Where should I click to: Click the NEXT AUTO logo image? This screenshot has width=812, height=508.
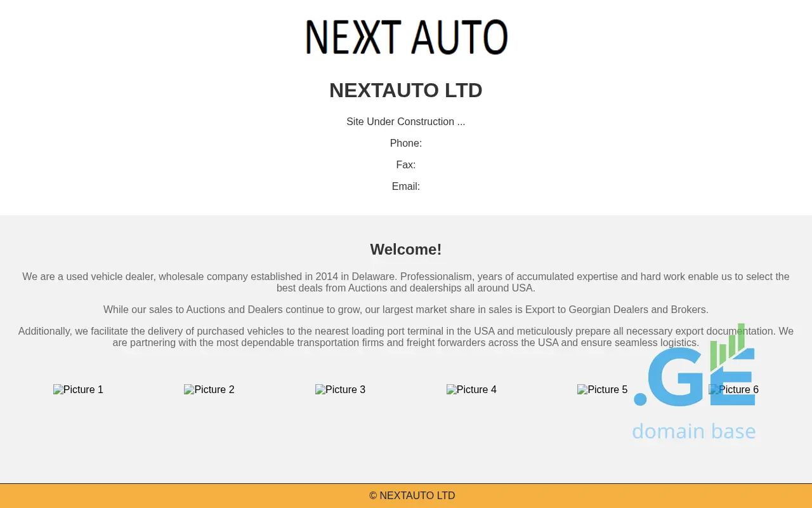pyautogui.click(x=406, y=37)
